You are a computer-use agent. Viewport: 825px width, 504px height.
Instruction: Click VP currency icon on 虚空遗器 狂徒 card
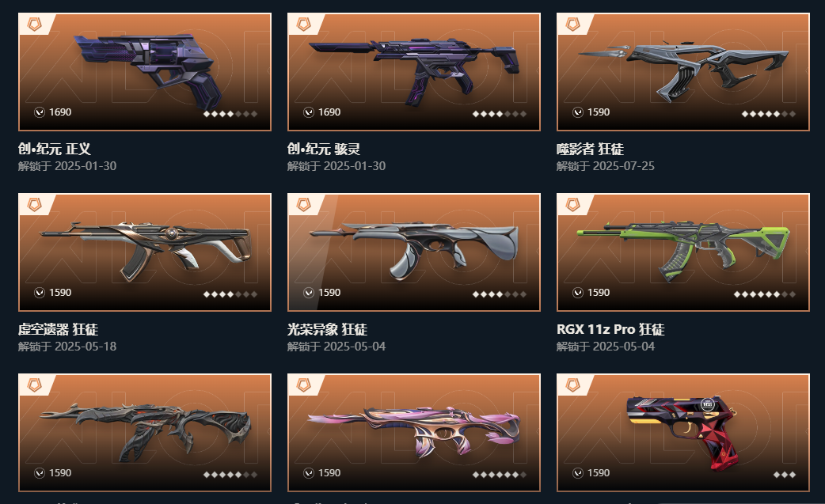[x=40, y=293]
